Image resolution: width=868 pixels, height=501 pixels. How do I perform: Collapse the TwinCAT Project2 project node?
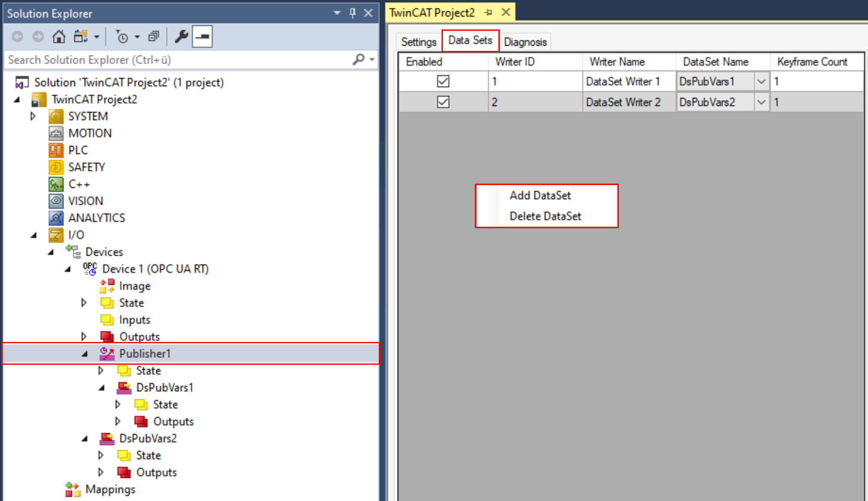click(x=17, y=100)
